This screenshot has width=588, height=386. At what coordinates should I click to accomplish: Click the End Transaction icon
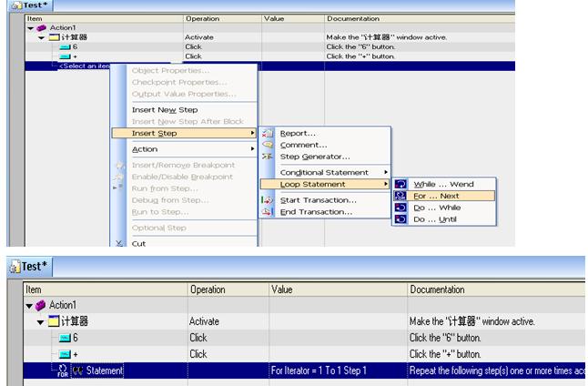268,212
